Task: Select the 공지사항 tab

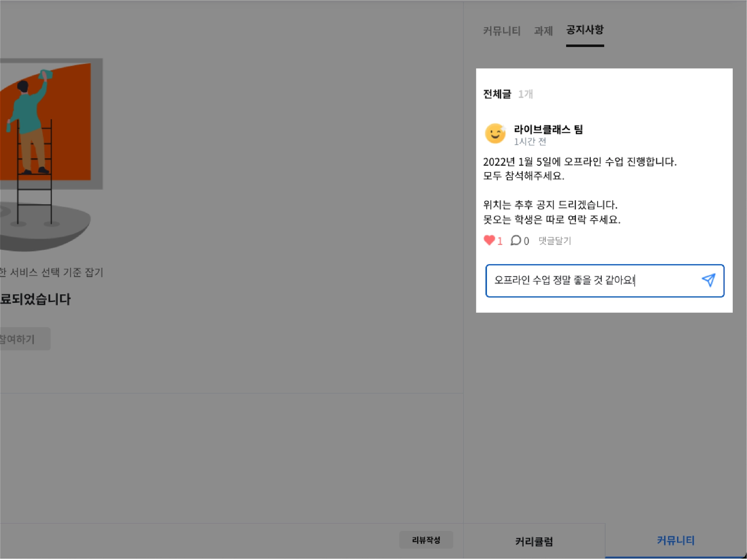Action: [x=585, y=30]
